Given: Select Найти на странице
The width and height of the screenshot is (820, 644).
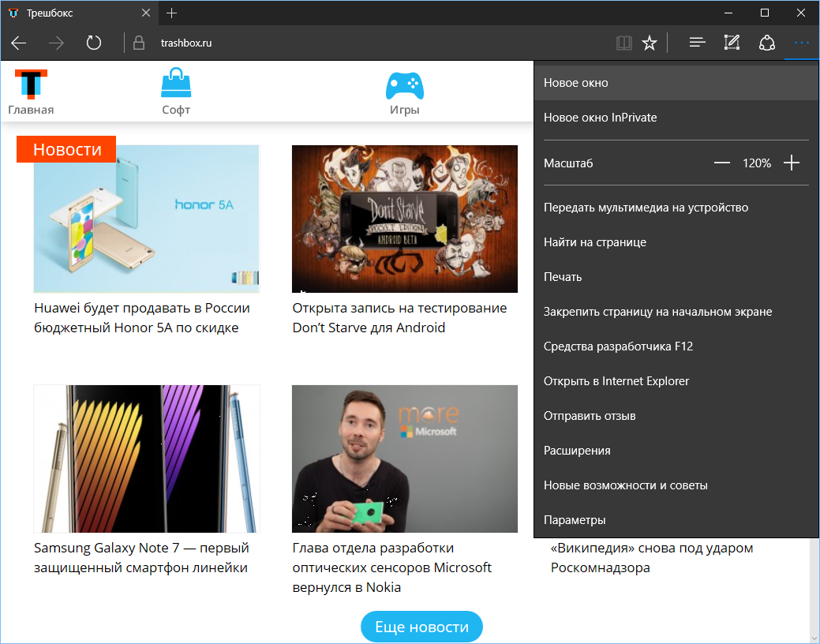Looking at the screenshot, I should [676, 241].
